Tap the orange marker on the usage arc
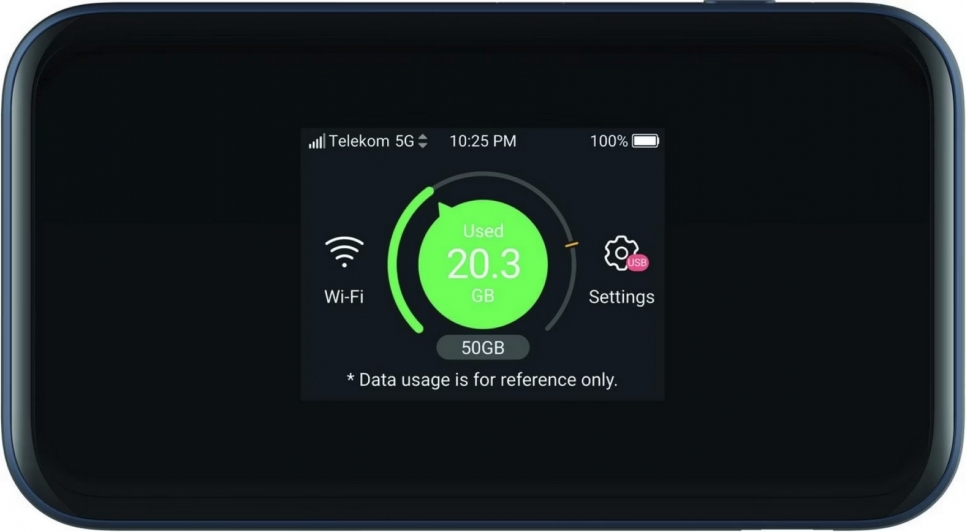 (x=572, y=245)
